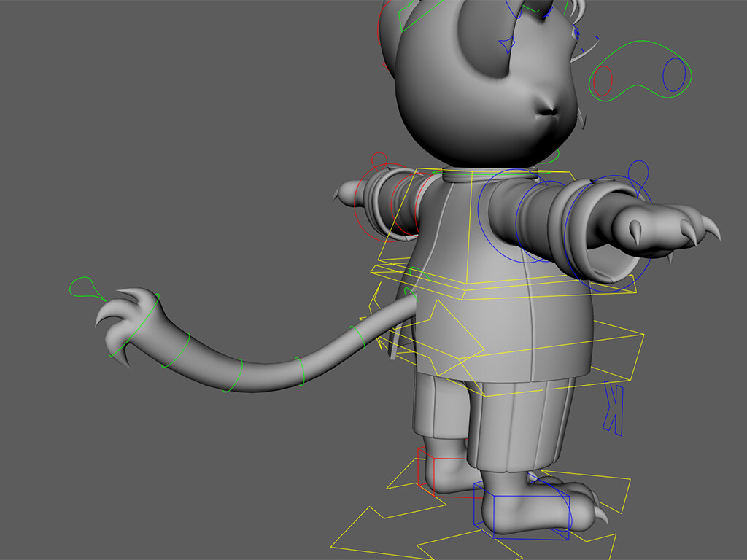
Task: Select the green ring nearest the tail claws
Action: tap(134, 324)
